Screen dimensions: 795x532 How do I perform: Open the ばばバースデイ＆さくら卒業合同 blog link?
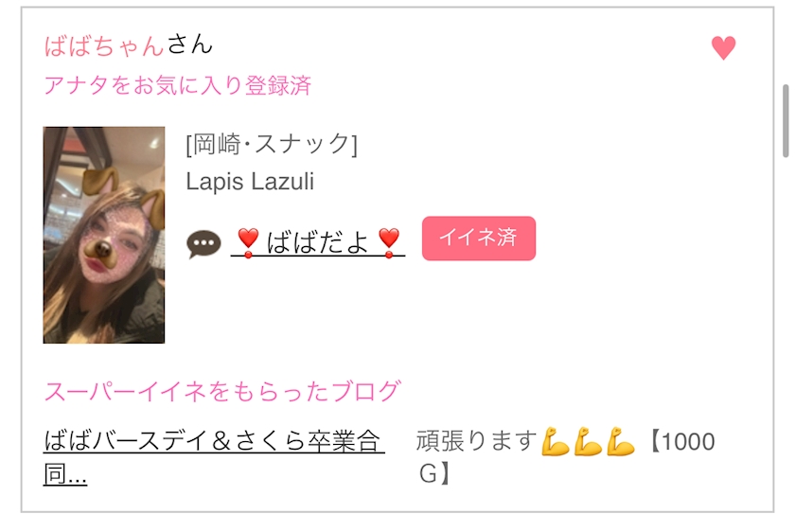(214, 457)
